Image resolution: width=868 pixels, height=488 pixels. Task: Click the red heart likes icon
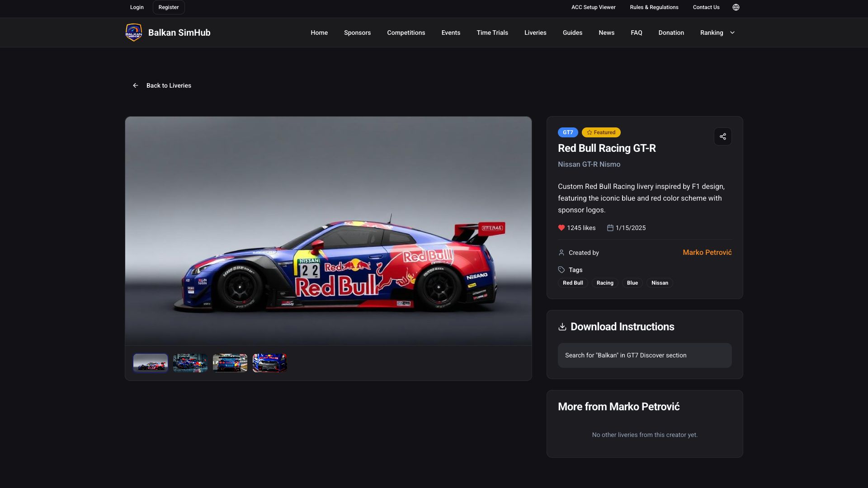click(x=561, y=228)
